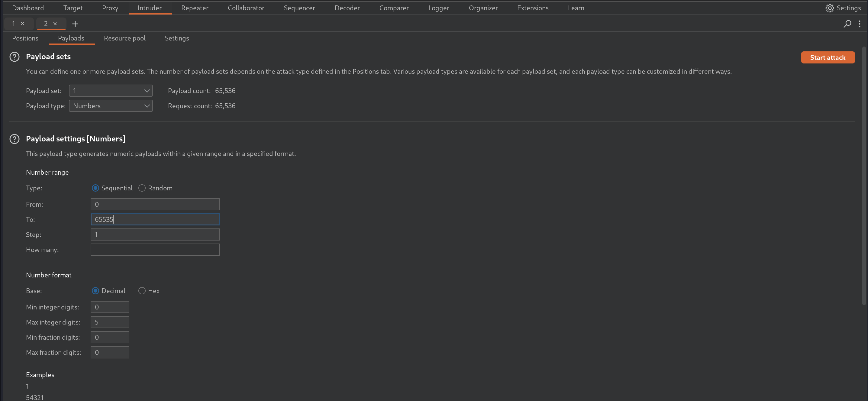Expand the Payload type dropdown
The height and width of the screenshot is (401, 868).
tap(111, 106)
